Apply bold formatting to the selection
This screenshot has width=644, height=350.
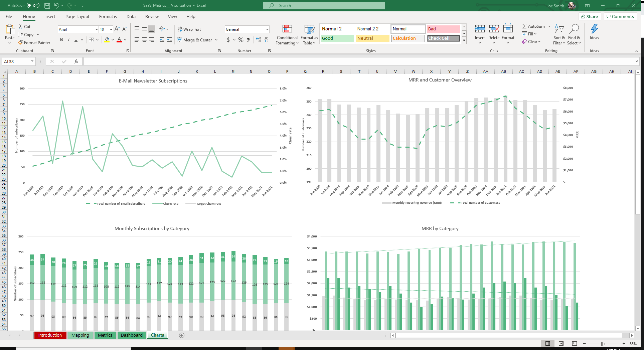coord(61,40)
